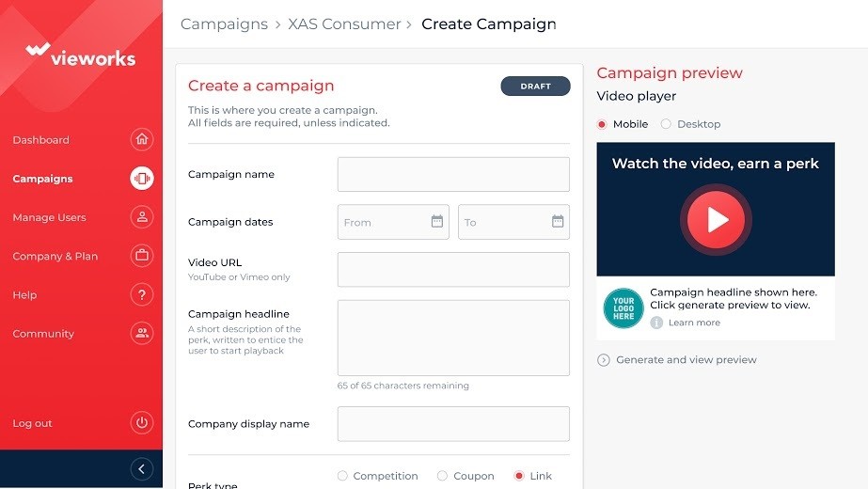
Task: Select the Desktop preview radio button
Action: point(666,124)
